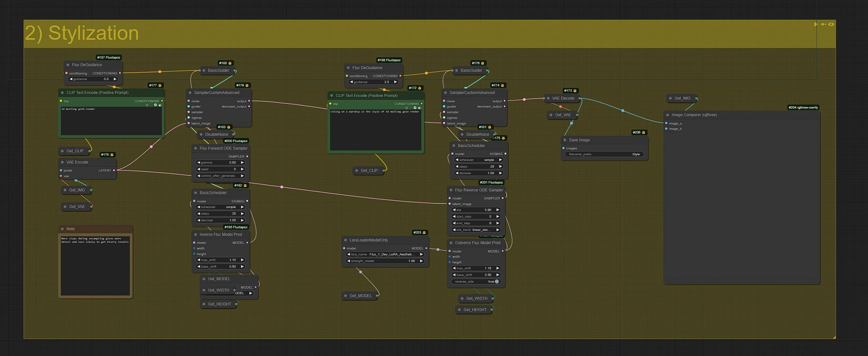Click the '2) Stylization' group title
Viewport: 868px width, 356px height.
tap(82, 33)
